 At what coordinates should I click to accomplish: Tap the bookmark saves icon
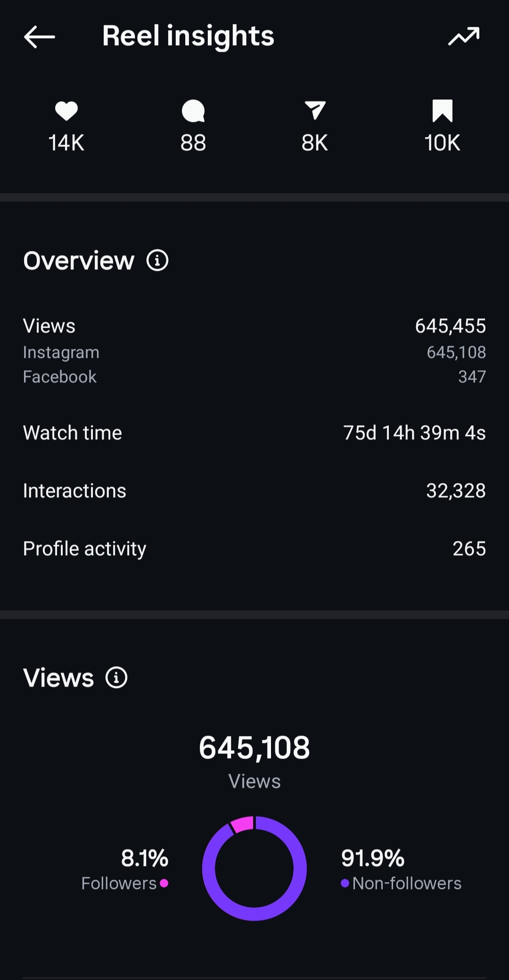tap(442, 111)
